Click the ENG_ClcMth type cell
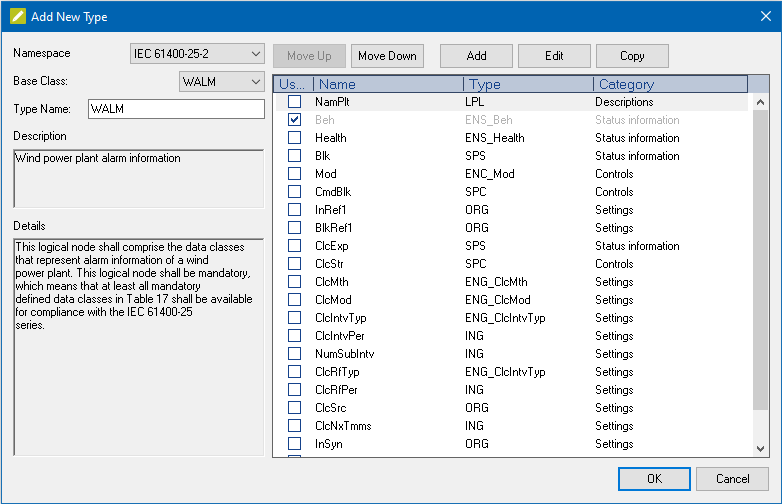Image resolution: width=782 pixels, height=504 pixels. tap(496, 282)
